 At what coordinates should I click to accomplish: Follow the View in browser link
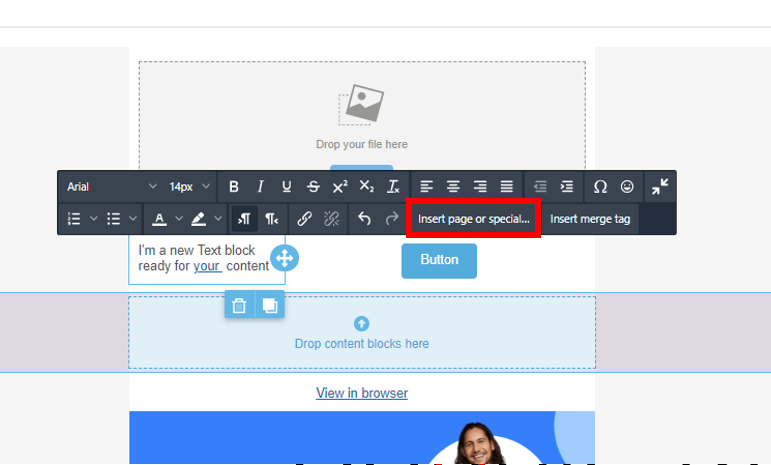point(362,393)
